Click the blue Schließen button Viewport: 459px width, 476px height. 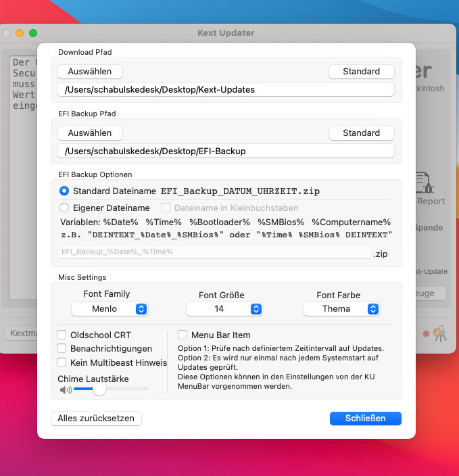[366, 419]
